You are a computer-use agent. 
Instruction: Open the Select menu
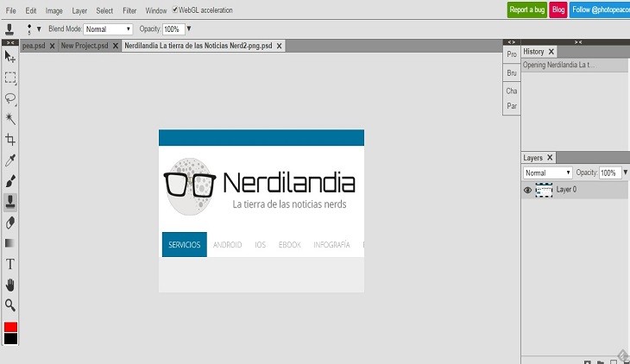(104, 10)
